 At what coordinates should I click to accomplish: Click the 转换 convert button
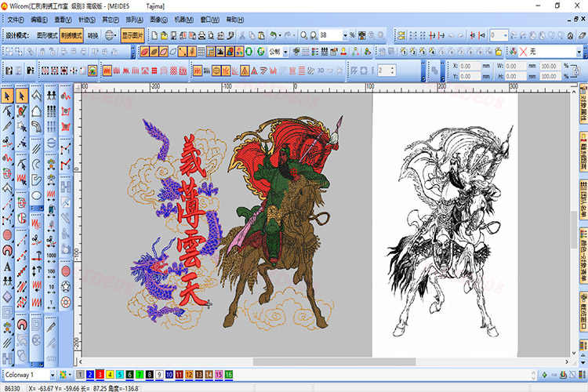click(93, 35)
